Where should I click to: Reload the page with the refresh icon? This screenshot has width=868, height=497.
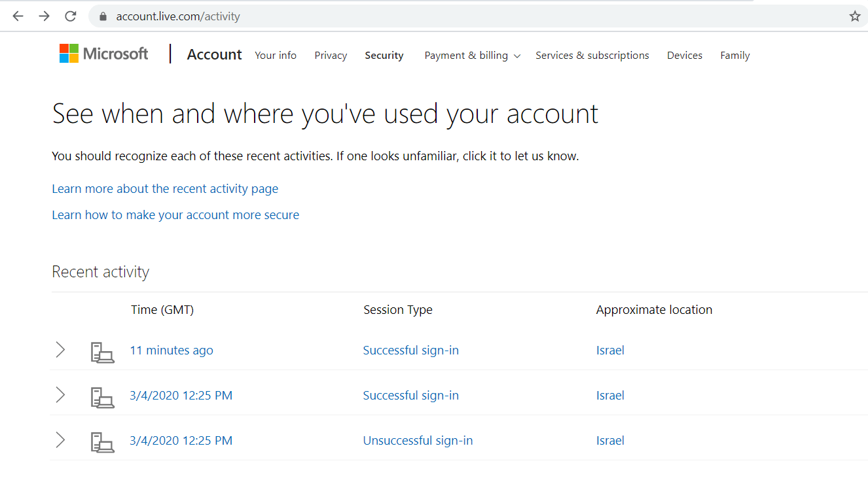(x=70, y=16)
